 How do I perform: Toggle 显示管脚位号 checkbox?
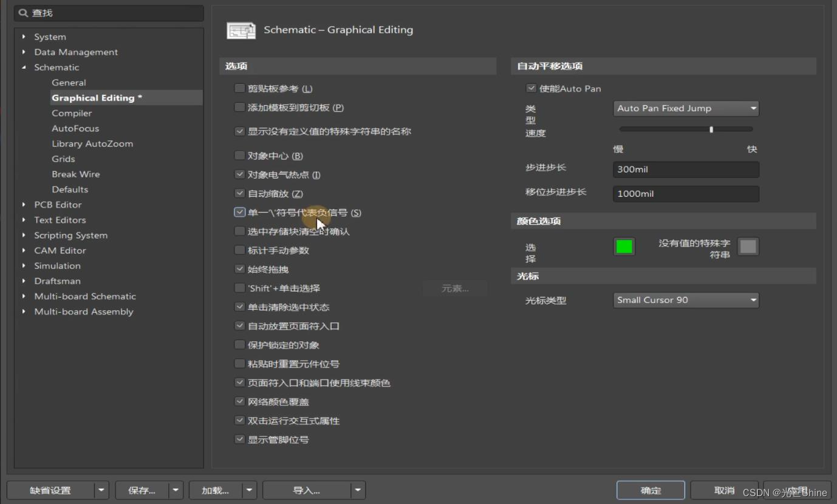pyautogui.click(x=239, y=440)
